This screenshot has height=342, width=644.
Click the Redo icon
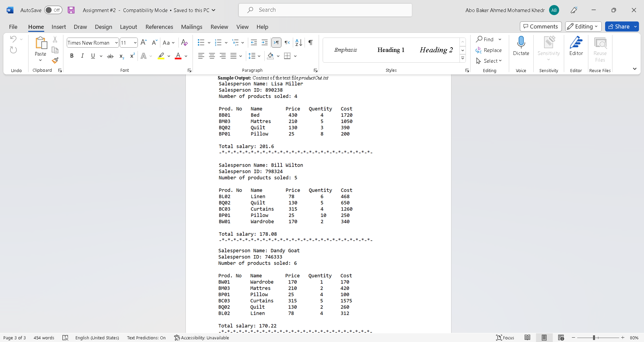tap(13, 50)
